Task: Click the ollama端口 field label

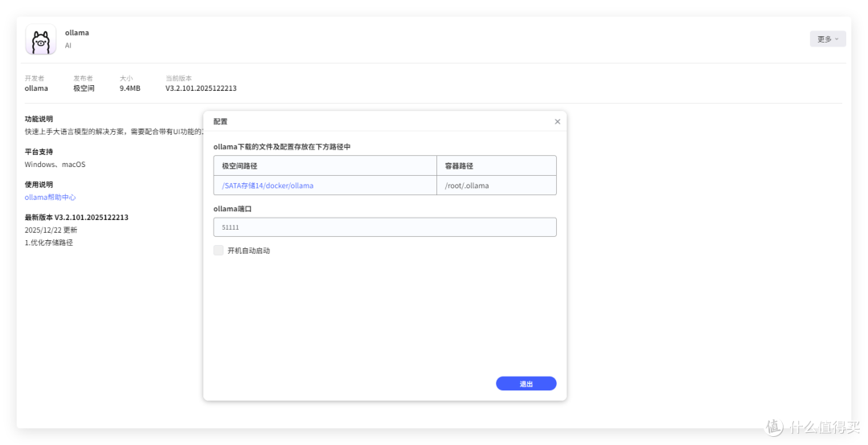Action: click(232, 209)
